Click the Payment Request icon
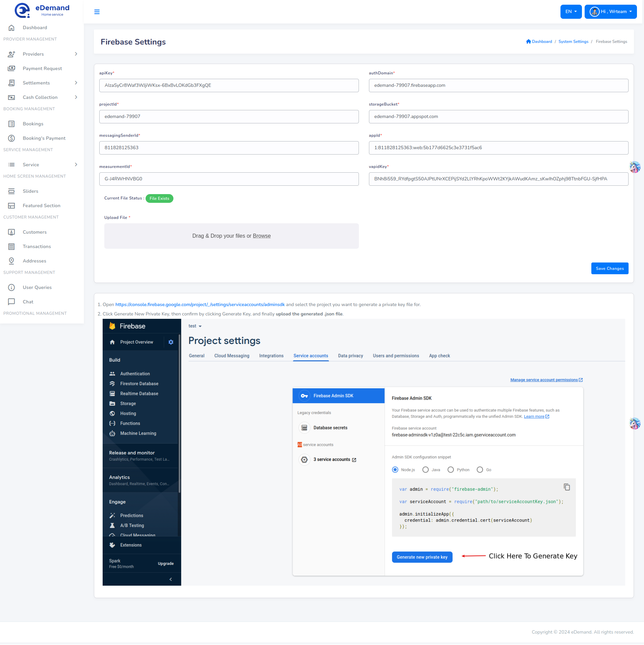The width and height of the screenshot is (644, 645). [x=11, y=69]
